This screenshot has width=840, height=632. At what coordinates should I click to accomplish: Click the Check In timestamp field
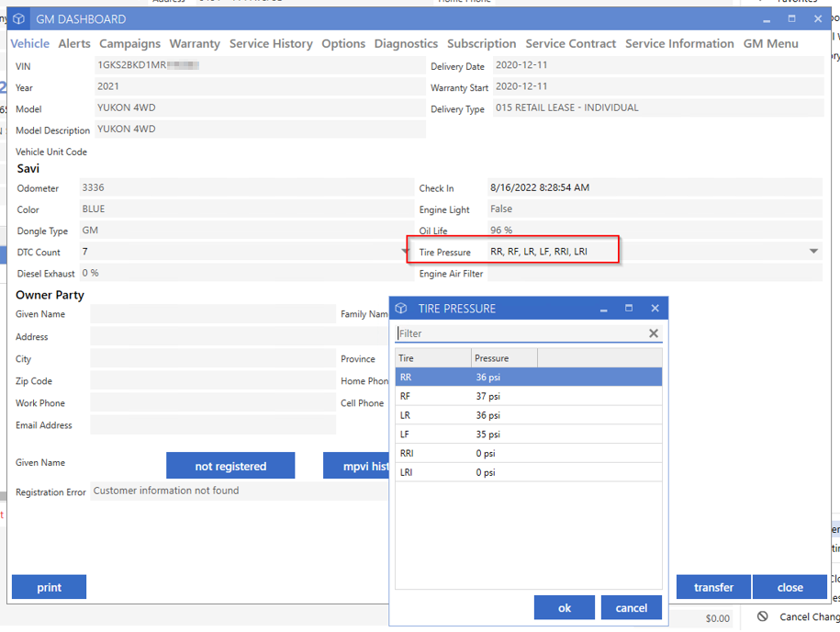click(x=655, y=187)
